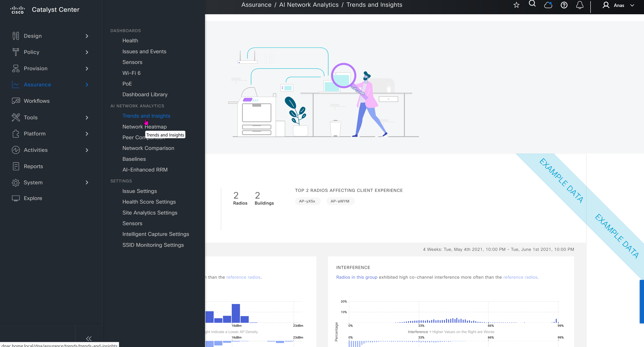The height and width of the screenshot is (347, 644).
Task: Click the Radios in this group link
Action: point(357,277)
